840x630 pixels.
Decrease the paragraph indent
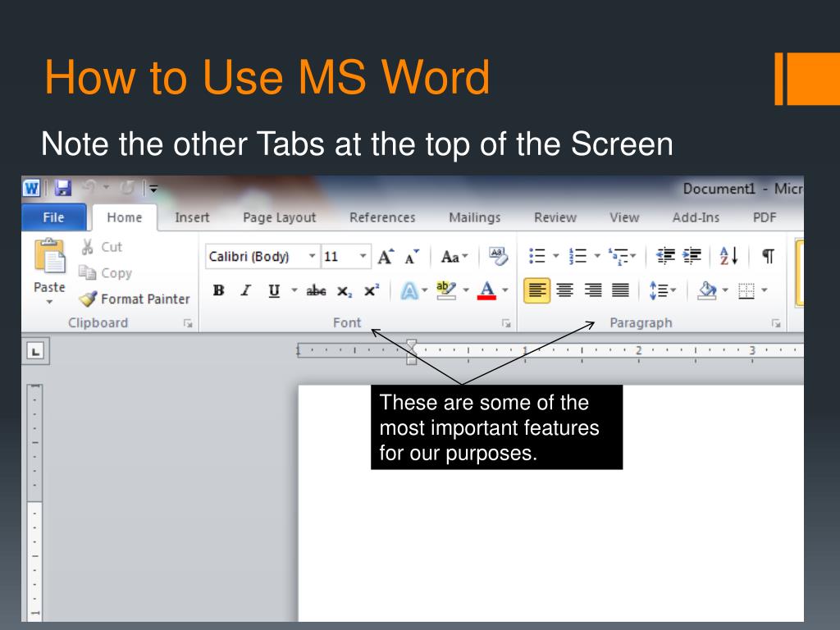coord(665,256)
